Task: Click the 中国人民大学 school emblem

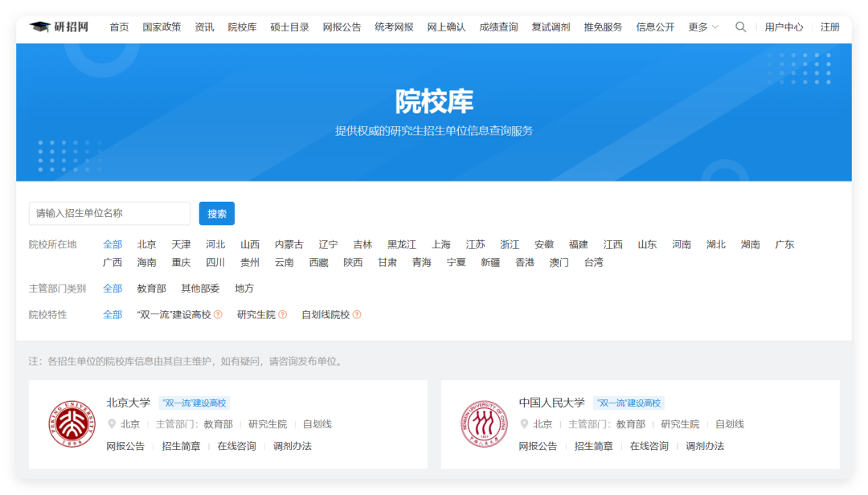Action: [x=485, y=423]
